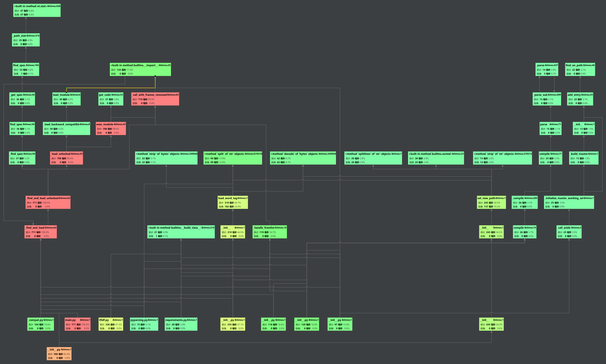This screenshot has width=606, height=364.
Task: Click the orange __init__.py node at bottom
Action: coord(59,353)
